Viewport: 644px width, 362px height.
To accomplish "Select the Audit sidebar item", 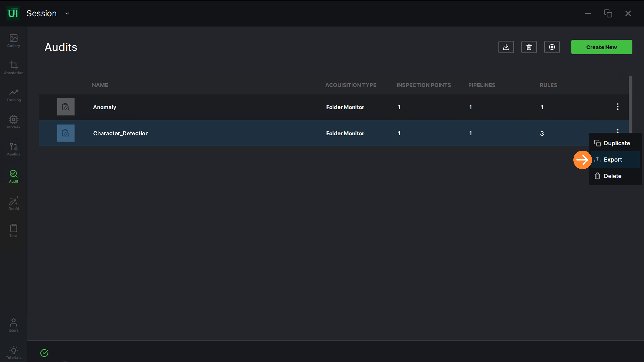I will 13,177.
